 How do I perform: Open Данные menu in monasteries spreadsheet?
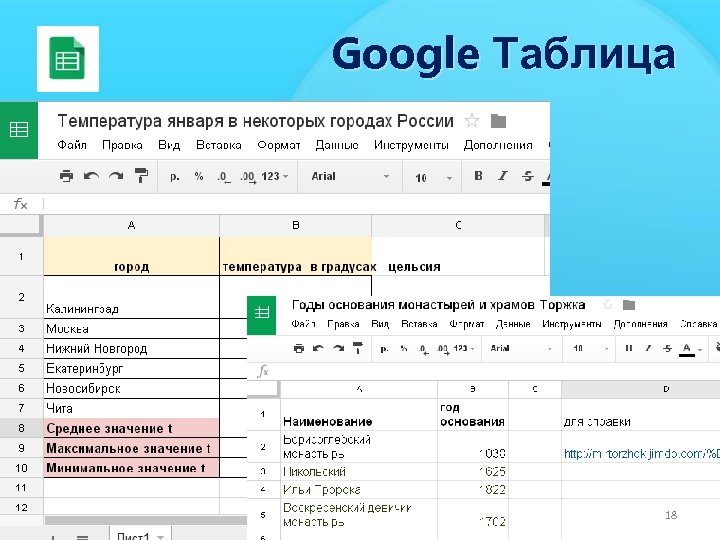tap(513, 324)
